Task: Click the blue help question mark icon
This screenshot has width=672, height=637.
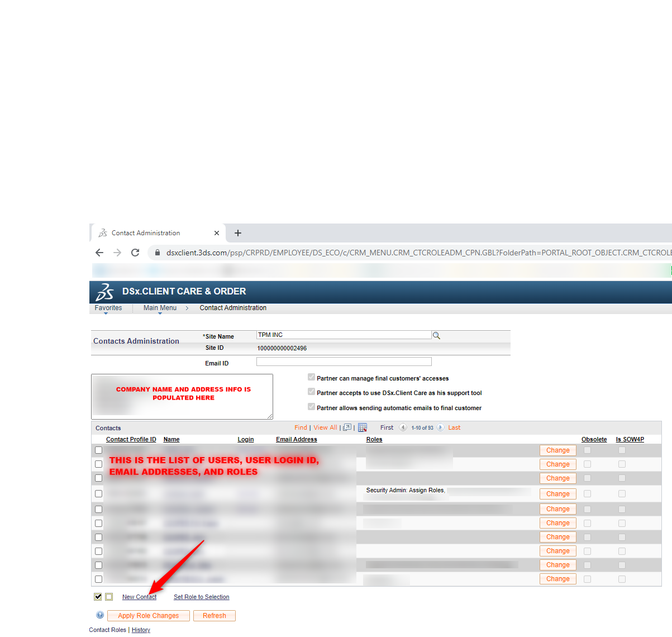Action: pos(100,615)
